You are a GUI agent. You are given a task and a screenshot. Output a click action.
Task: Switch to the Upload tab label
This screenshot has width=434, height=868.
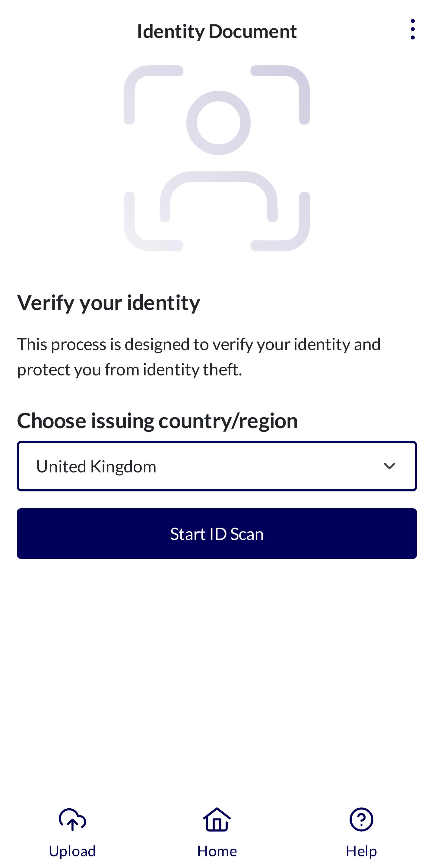click(x=72, y=851)
